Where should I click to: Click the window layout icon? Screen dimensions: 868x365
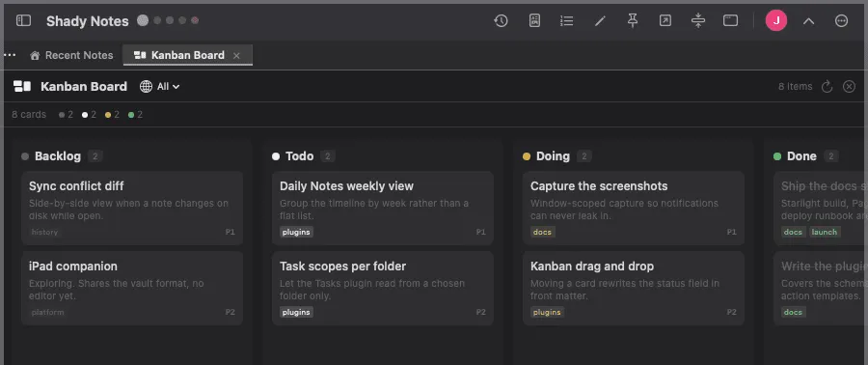tap(731, 21)
